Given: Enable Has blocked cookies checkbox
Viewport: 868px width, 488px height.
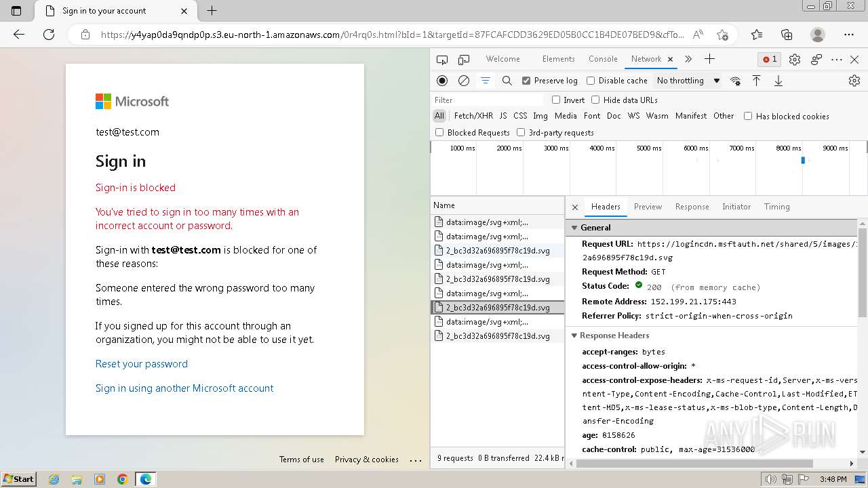Looking at the screenshot, I should tap(748, 116).
